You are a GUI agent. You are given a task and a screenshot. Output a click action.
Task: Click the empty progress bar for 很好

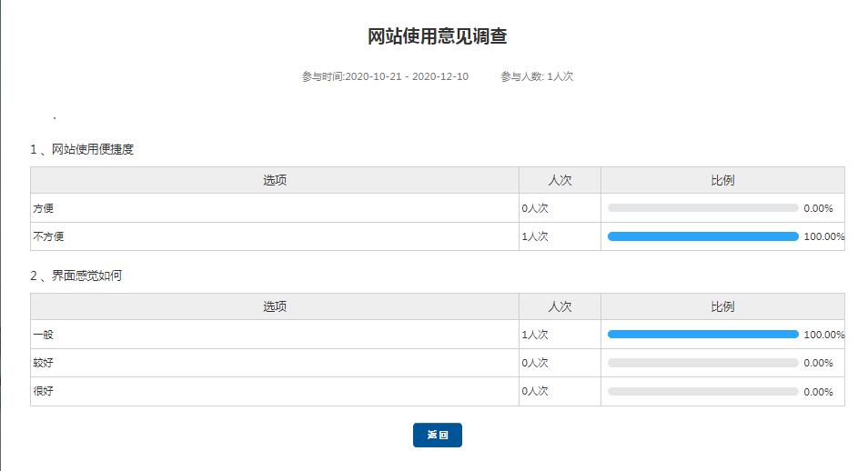click(x=702, y=392)
